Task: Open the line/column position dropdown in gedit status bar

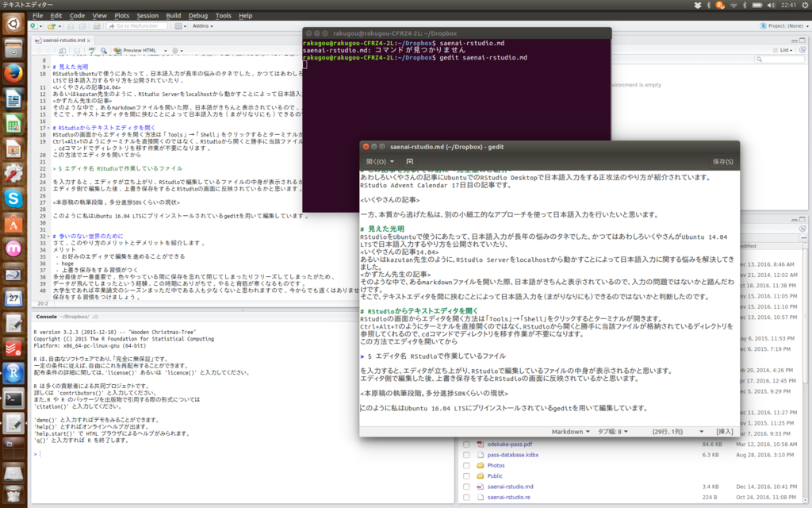Action: point(677,431)
